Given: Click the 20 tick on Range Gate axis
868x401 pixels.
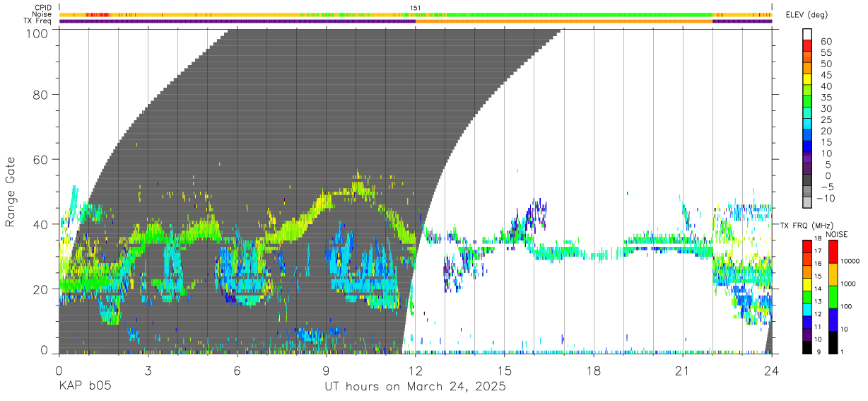Looking at the screenshot, I should [x=41, y=289].
